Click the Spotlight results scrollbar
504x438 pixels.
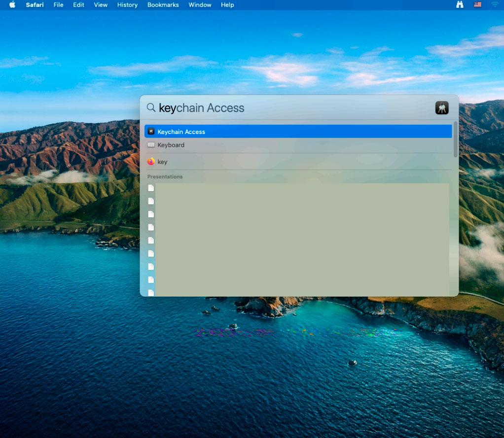click(x=456, y=140)
